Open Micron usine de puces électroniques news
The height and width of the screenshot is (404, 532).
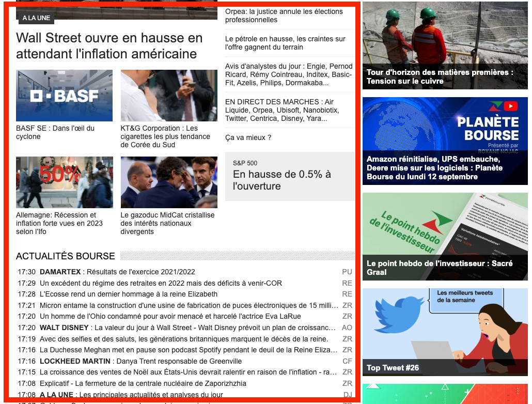[189, 305]
